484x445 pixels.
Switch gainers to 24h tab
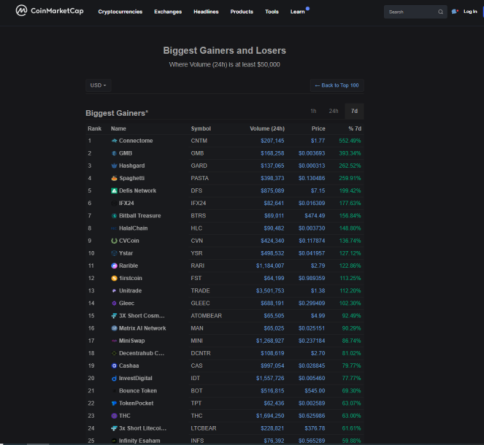pyautogui.click(x=333, y=111)
